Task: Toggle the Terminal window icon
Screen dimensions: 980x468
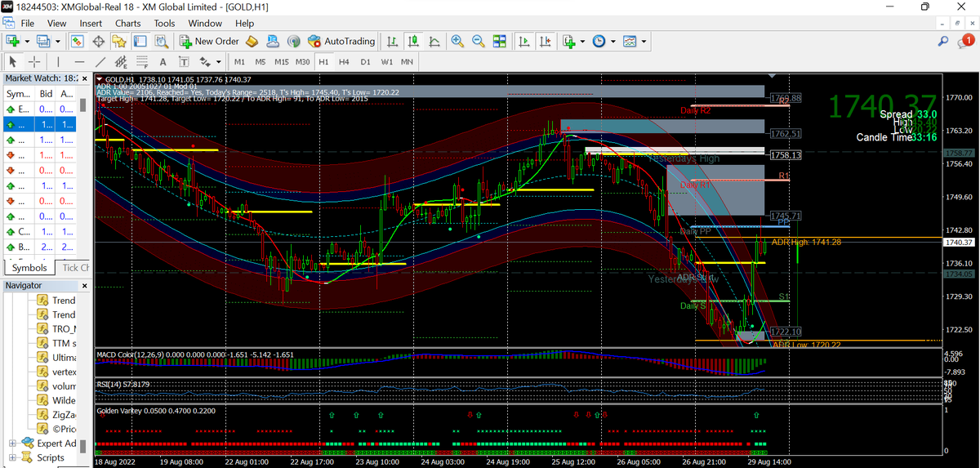Action: coord(140,41)
